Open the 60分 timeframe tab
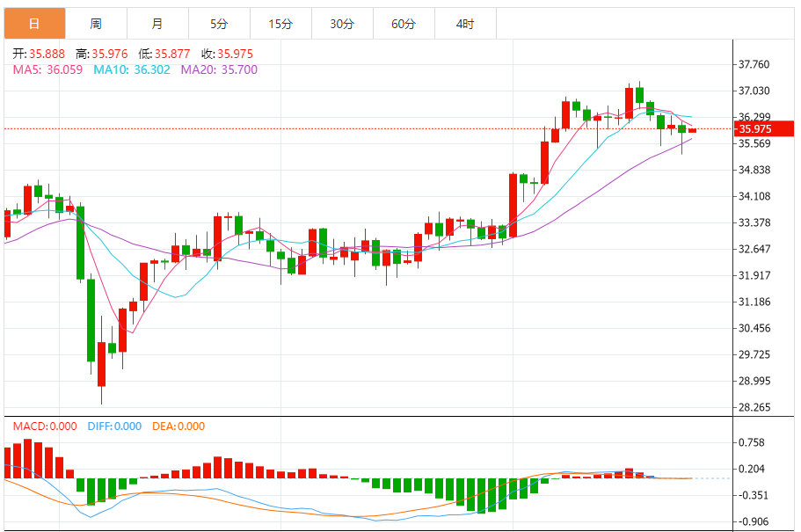This screenshot has height=532, width=801. point(404,24)
